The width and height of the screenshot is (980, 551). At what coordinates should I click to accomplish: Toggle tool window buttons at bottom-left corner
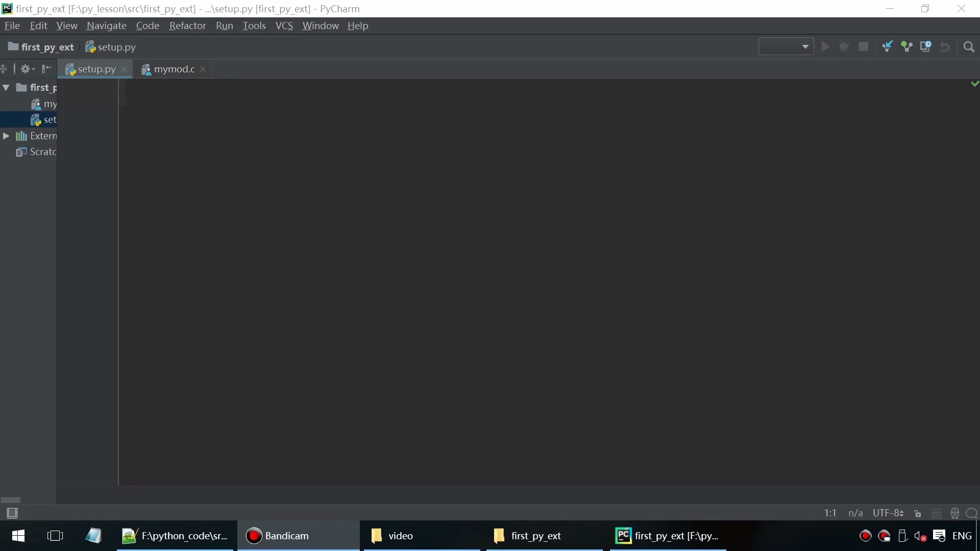tap(12, 513)
